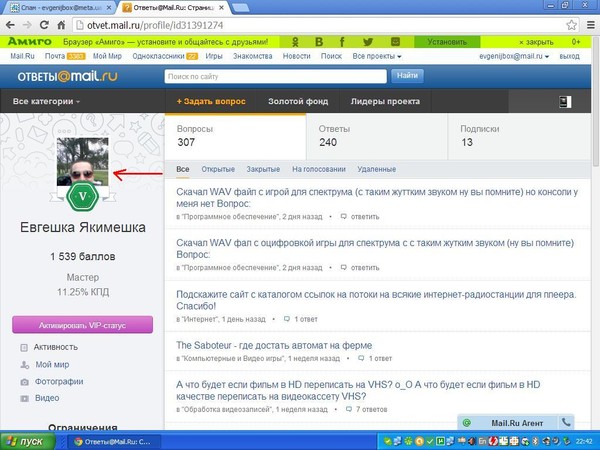Close the Amigo banner via закрыть
600x450 pixels.
tap(536, 42)
